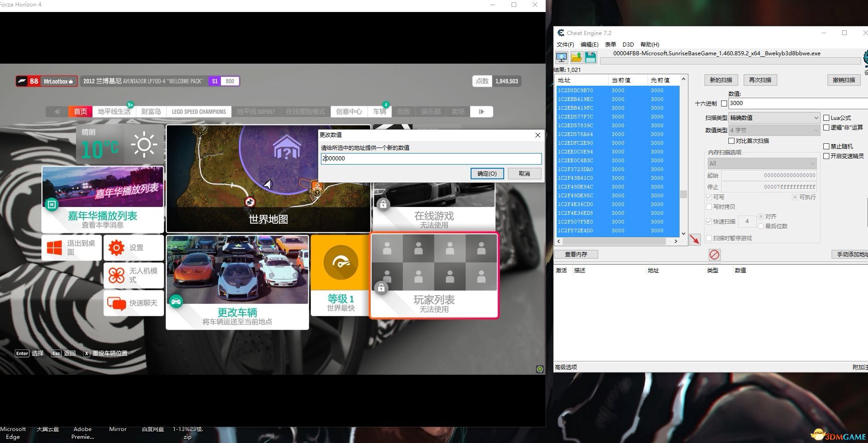Open the Edit menu in Cheat Engine
The height and width of the screenshot is (443, 868).
click(x=589, y=44)
